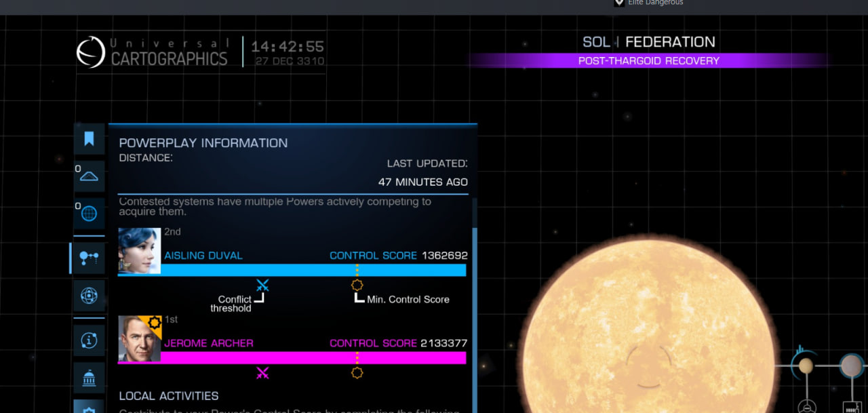Click the 1st rank label

tap(172, 319)
